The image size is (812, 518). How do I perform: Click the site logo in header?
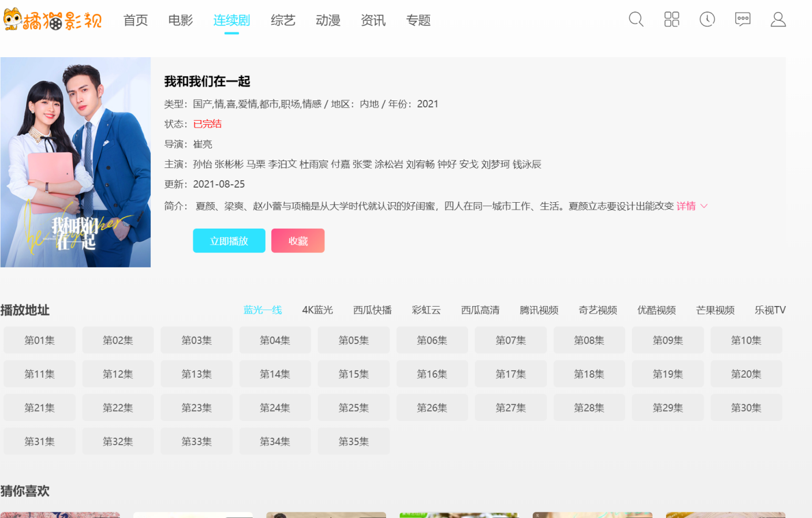pos(53,20)
